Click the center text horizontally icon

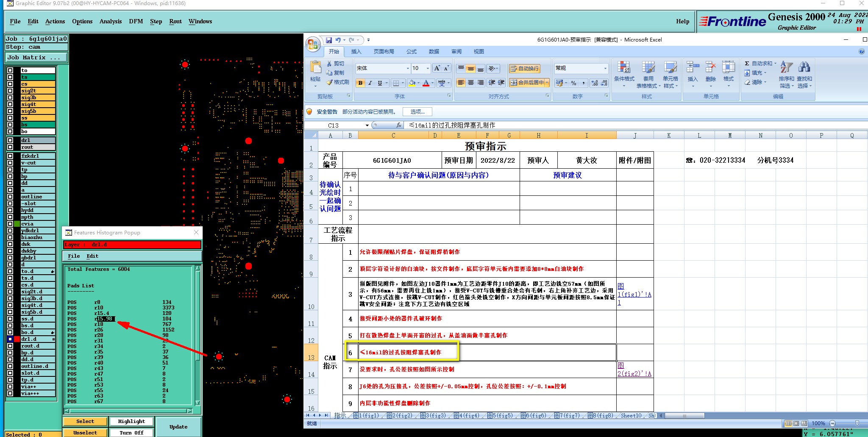[x=471, y=83]
